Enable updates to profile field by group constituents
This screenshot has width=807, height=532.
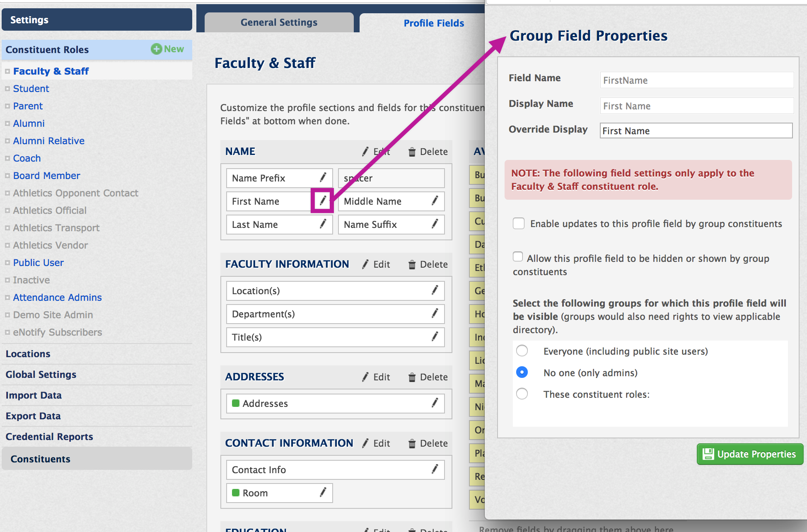point(519,223)
